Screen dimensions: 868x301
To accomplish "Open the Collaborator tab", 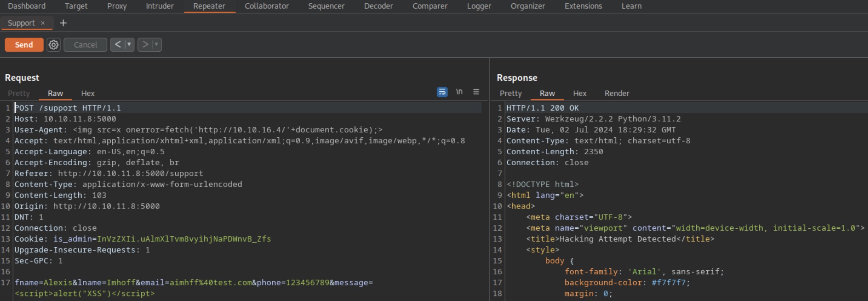I will [267, 6].
